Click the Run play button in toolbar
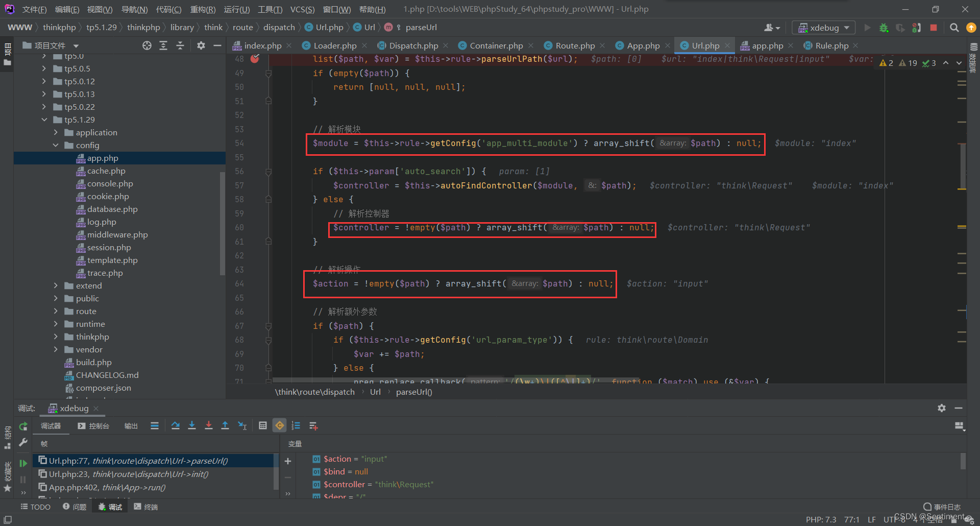This screenshot has height=526, width=980. click(867, 28)
